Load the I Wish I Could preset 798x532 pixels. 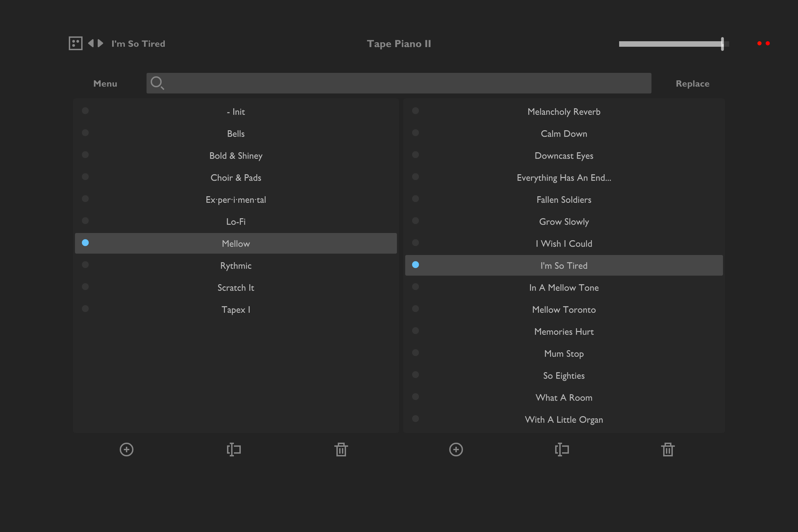(564, 243)
